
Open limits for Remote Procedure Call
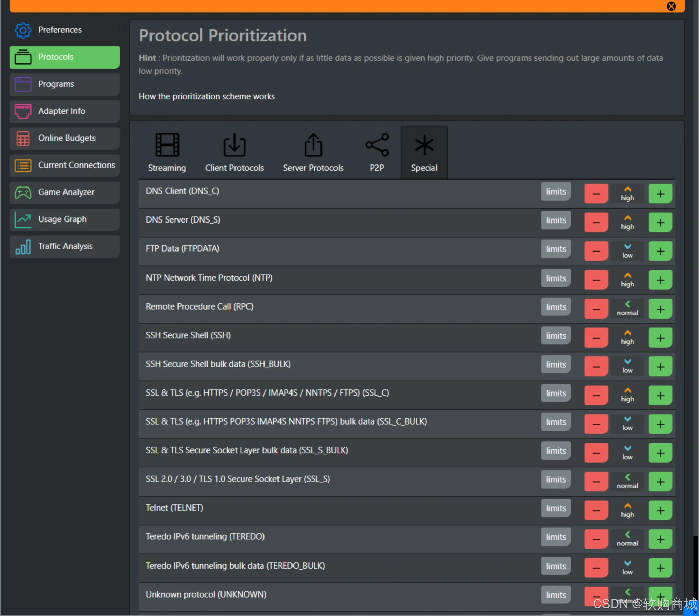click(556, 307)
